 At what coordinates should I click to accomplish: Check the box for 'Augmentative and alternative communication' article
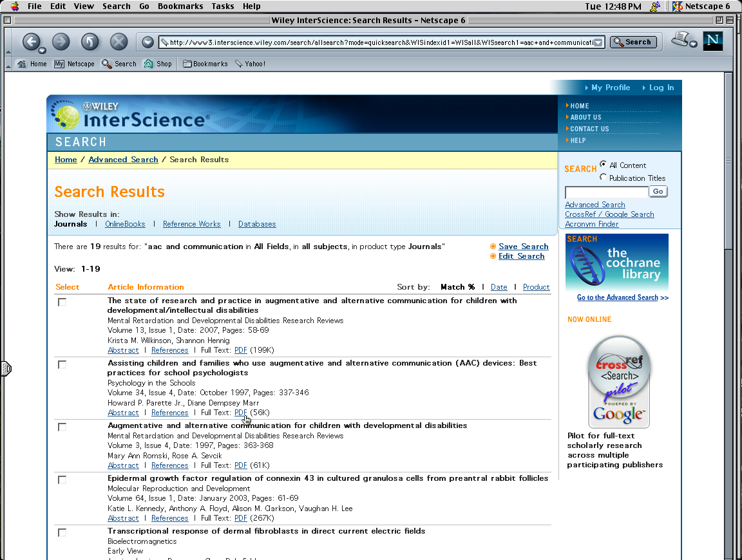pyautogui.click(x=62, y=427)
